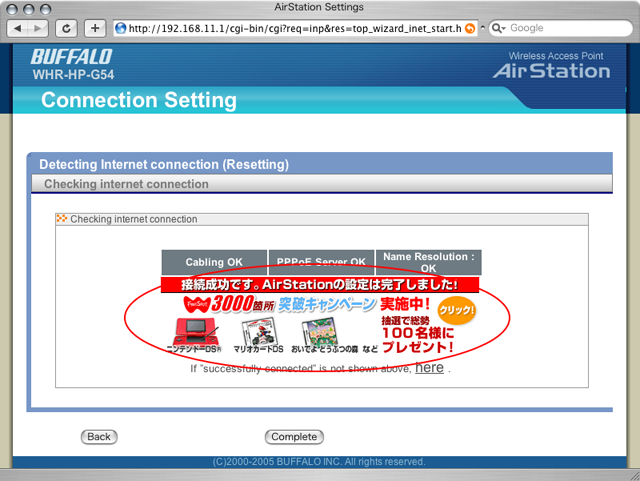Minimize the Safari window
Screen dimensions: 640x481
coord(29,9)
